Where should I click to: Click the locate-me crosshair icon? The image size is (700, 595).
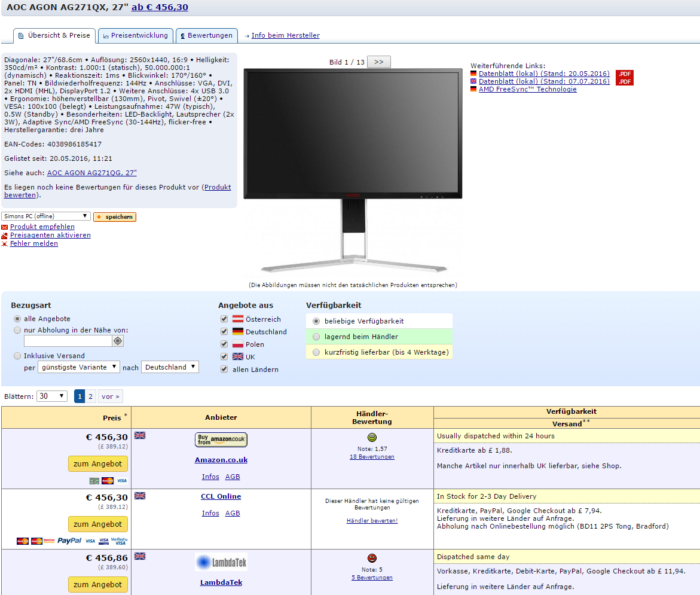tap(117, 341)
